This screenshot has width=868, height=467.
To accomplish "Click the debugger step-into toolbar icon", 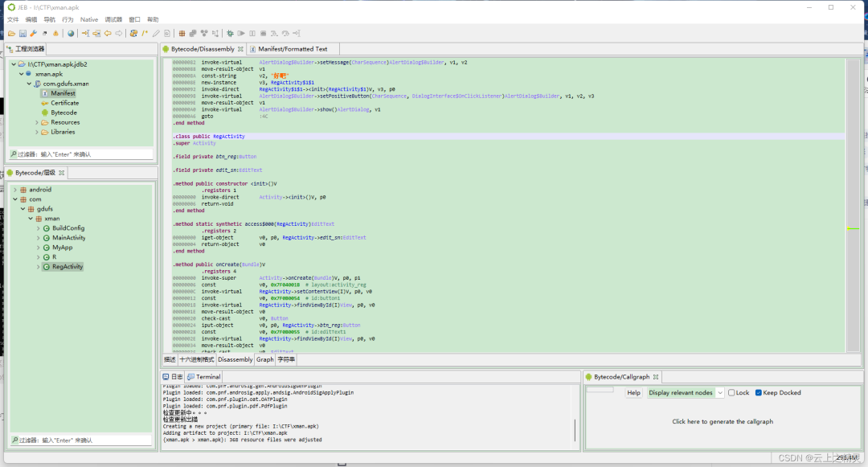I will click(x=274, y=33).
